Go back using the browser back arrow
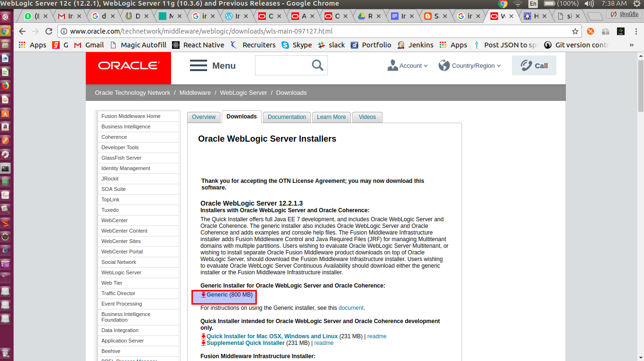 coord(22,32)
